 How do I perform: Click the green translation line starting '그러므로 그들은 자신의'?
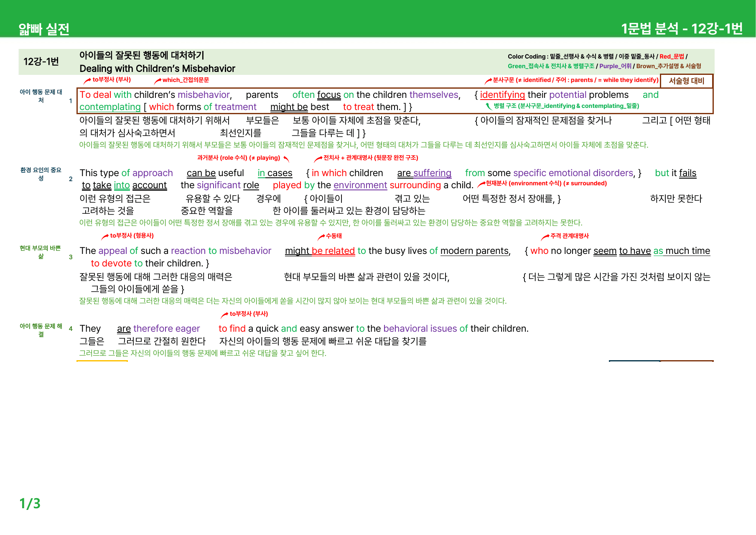pyautogui.click(x=203, y=353)
